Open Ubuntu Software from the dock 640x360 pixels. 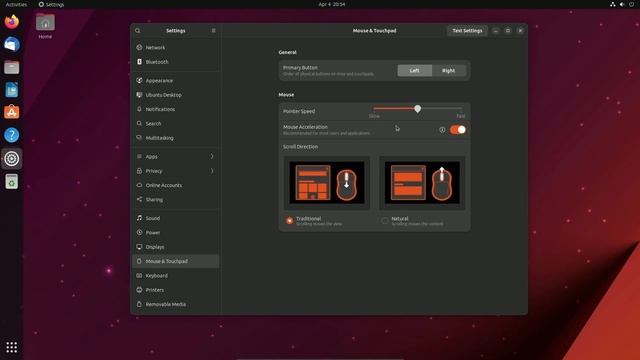click(11, 112)
